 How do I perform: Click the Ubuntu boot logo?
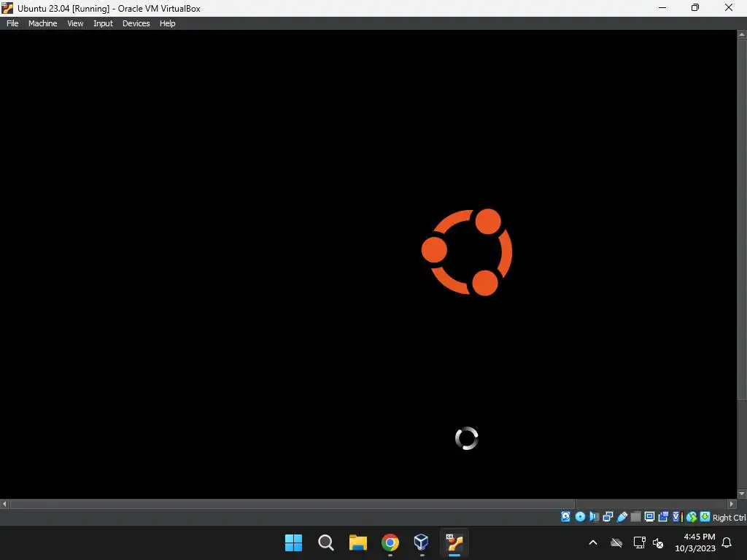click(x=467, y=252)
